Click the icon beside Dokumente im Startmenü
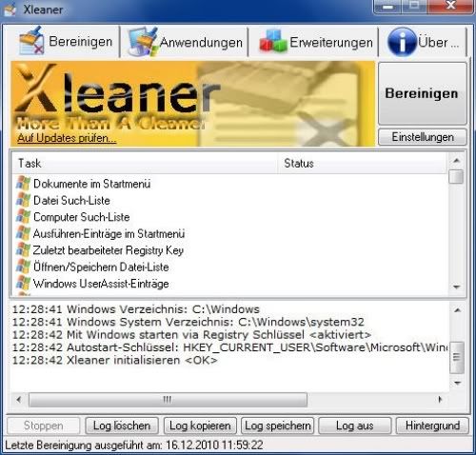 coord(23,184)
